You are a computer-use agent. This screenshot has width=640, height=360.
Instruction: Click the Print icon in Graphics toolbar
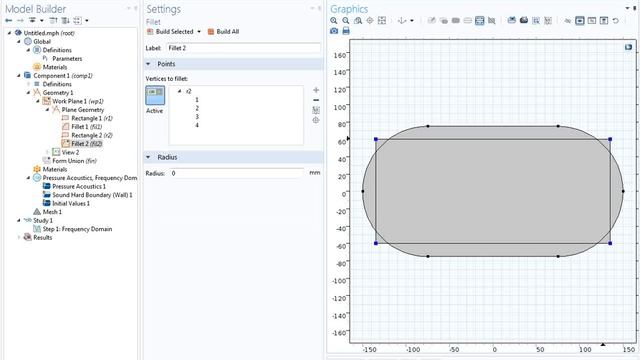[346, 31]
